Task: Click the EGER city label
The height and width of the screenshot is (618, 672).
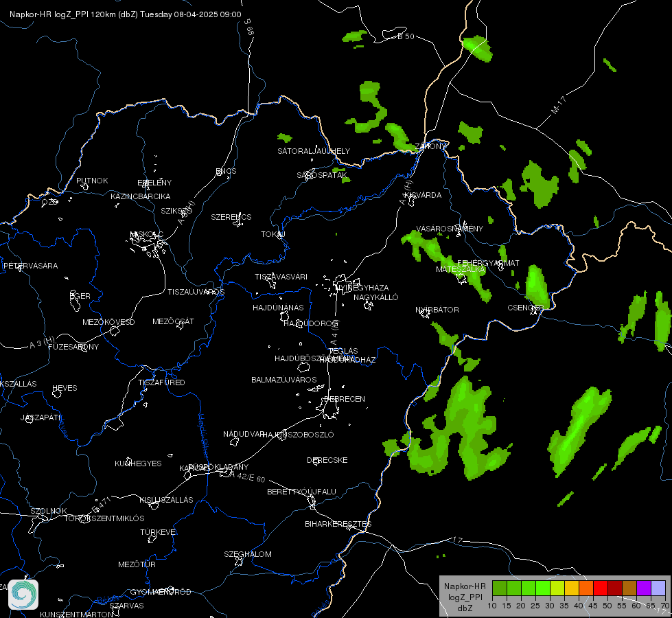Action: (80, 296)
